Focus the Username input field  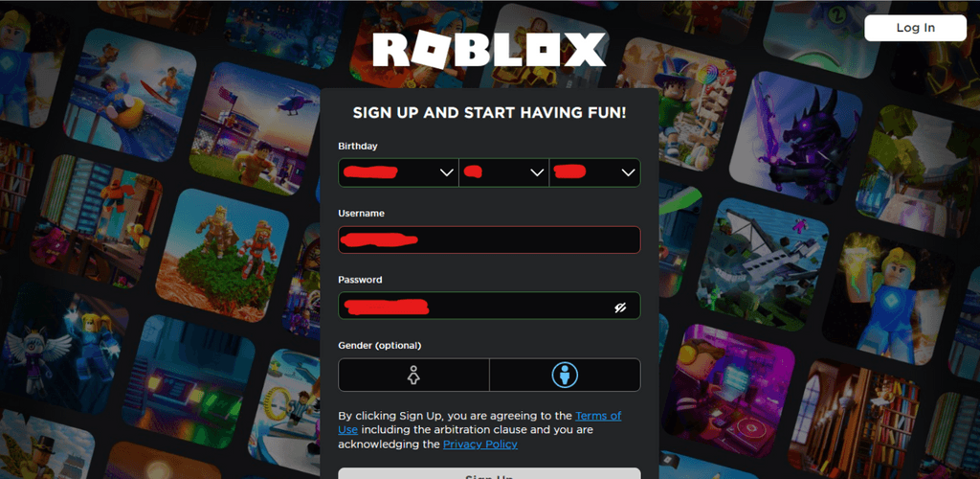pyautogui.click(x=489, y=239)
